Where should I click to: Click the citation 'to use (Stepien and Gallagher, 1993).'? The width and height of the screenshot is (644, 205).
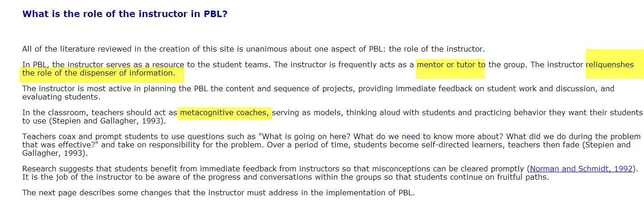pyautogui.click(x=93, y=121)
